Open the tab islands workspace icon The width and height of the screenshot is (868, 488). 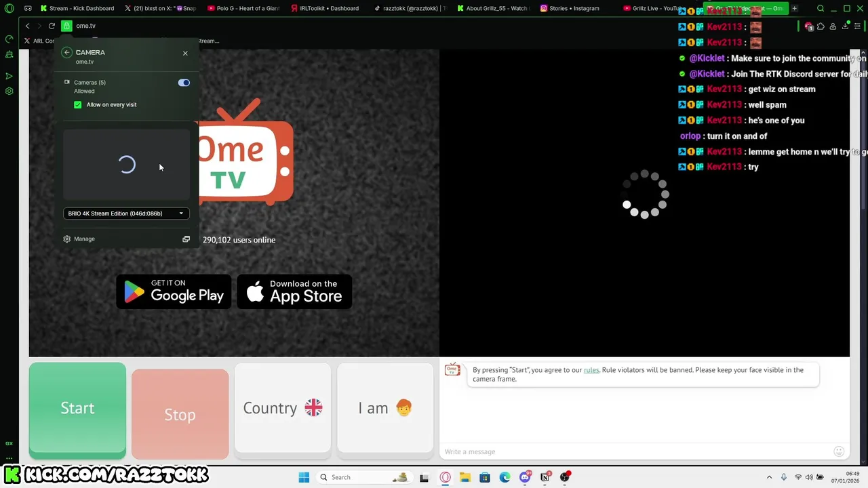[x=28, y=9]
